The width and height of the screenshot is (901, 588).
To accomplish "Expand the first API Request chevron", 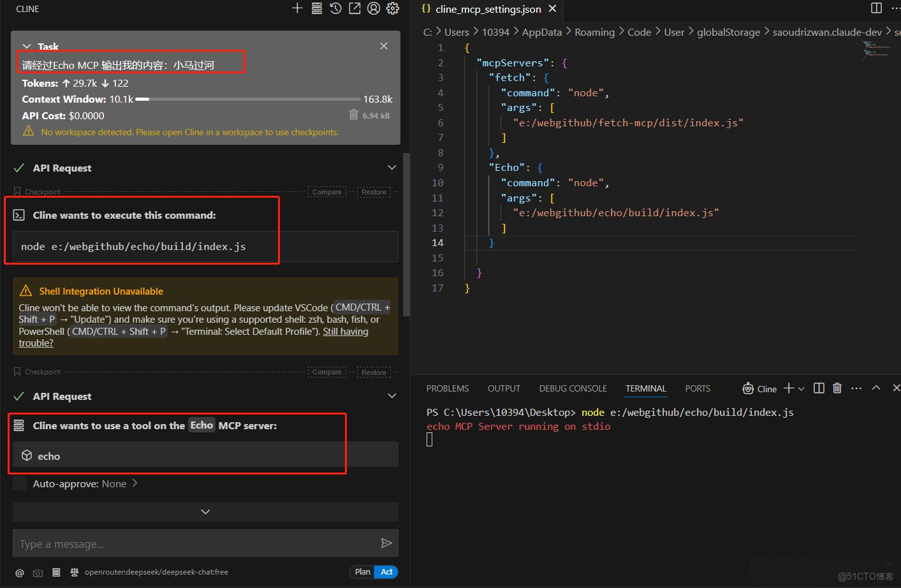I will tap(392, 168).
